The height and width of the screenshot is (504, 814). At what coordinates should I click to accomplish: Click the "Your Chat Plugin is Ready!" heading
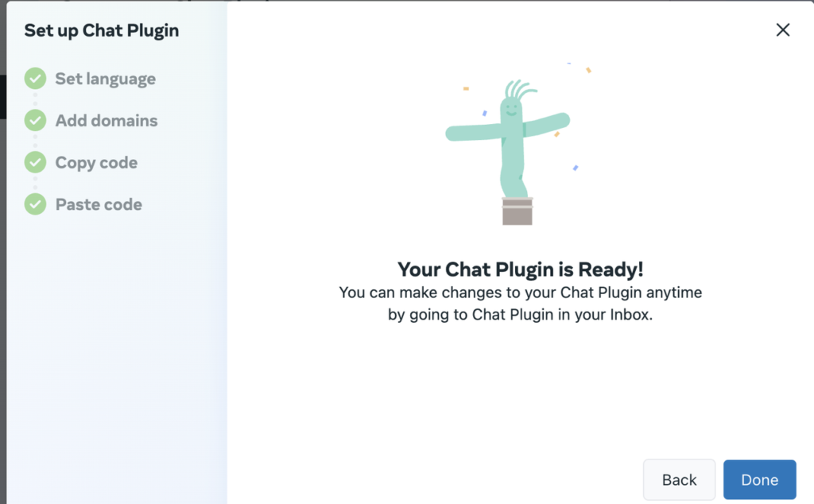(521, 269)
